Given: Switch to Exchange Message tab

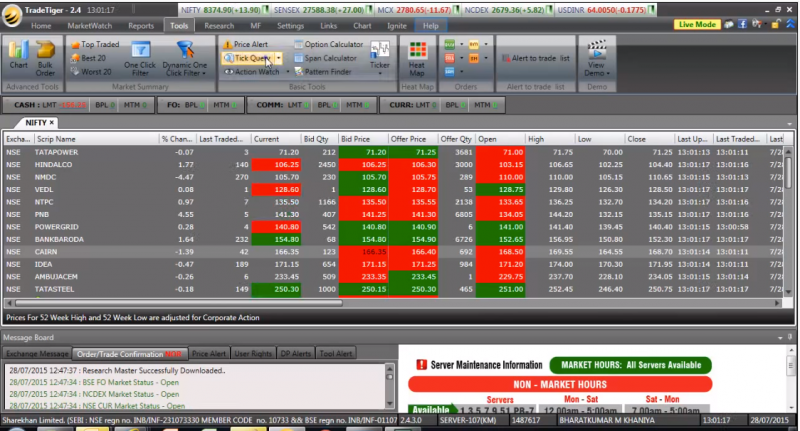Looking at the screenshot, I should coord(37,353).
